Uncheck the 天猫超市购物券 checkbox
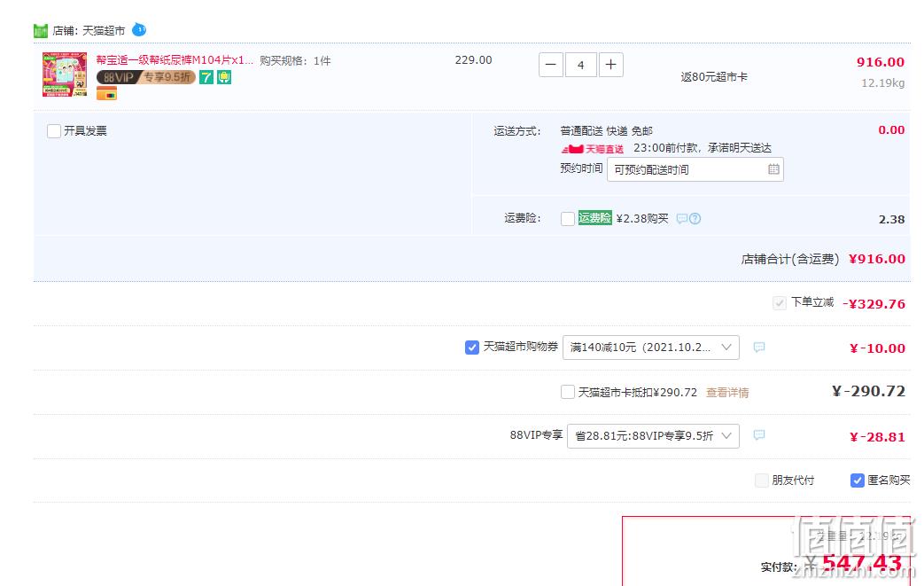 (x=472, y=348)
